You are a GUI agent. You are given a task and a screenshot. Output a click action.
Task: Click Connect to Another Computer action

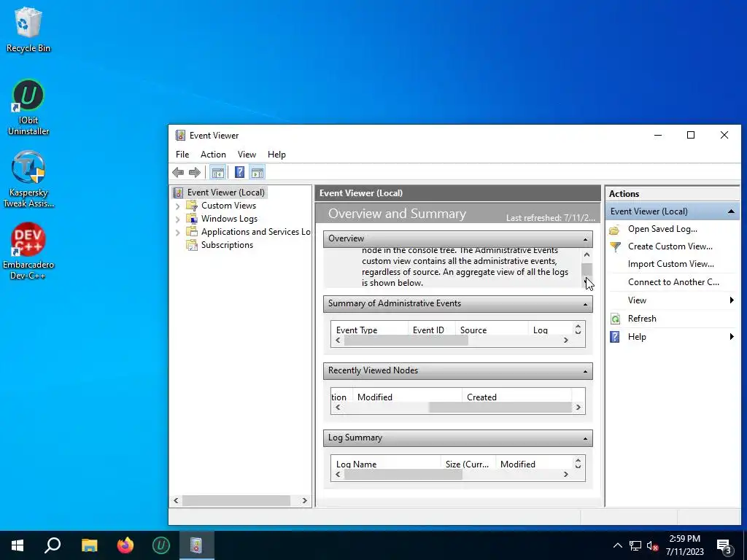coord(673,282)
